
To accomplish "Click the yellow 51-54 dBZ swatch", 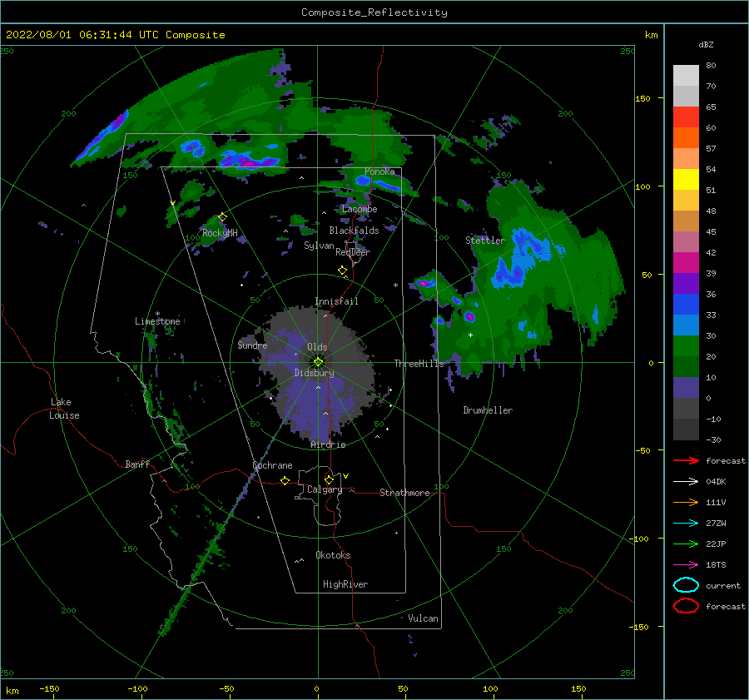I will 686,180.
